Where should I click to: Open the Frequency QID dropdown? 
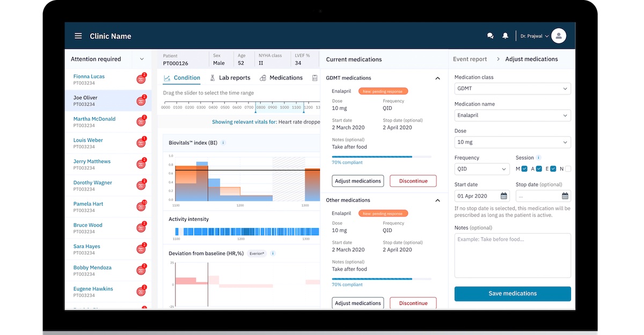pos(481,169)
